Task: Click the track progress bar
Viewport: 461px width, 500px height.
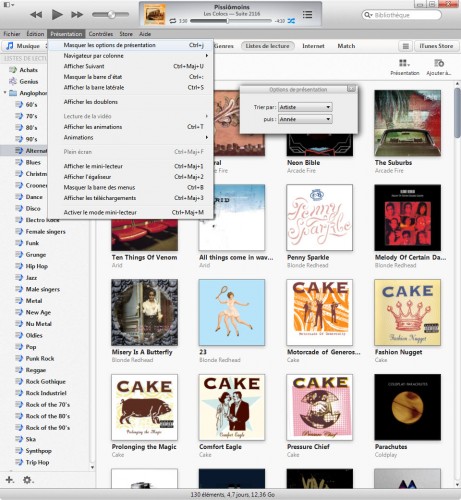Action: point(230,21)
